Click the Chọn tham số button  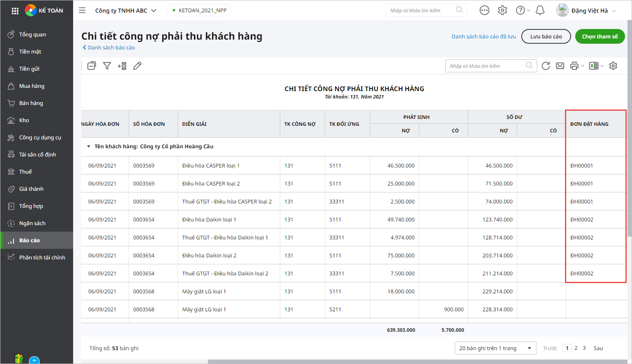point(600,36)
